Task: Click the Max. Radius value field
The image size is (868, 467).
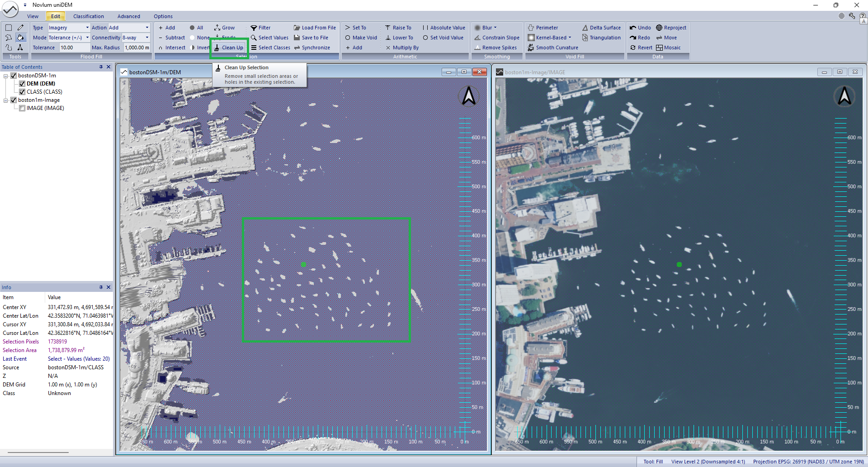Action: (137, 48)
